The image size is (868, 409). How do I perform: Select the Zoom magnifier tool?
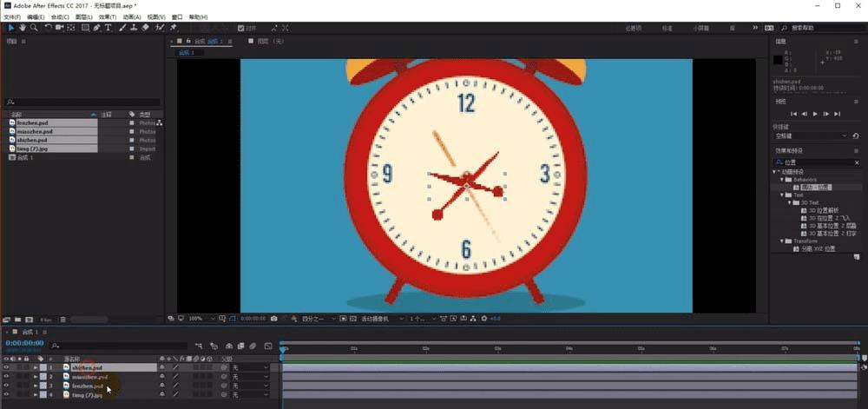pyautogui.click(x=34, y=28)
